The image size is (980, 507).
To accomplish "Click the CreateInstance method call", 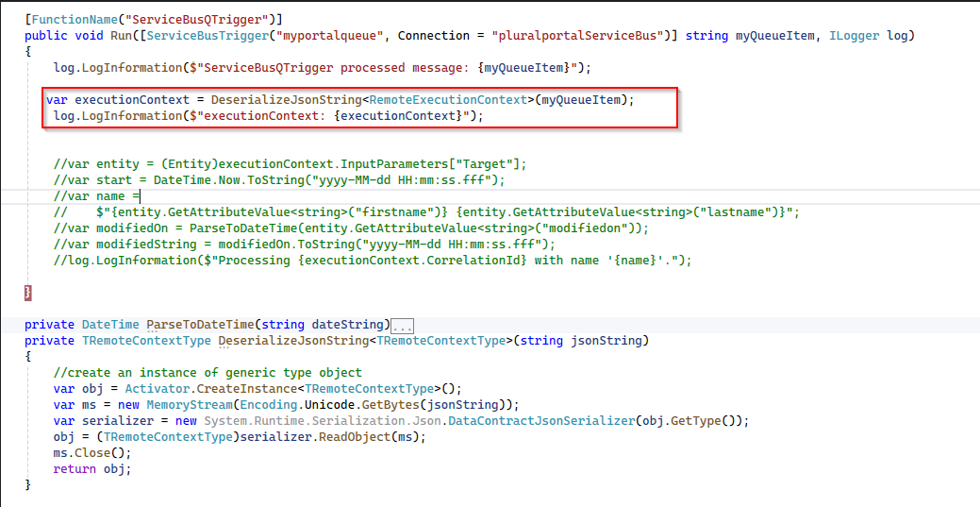I will tap(249, 389).
